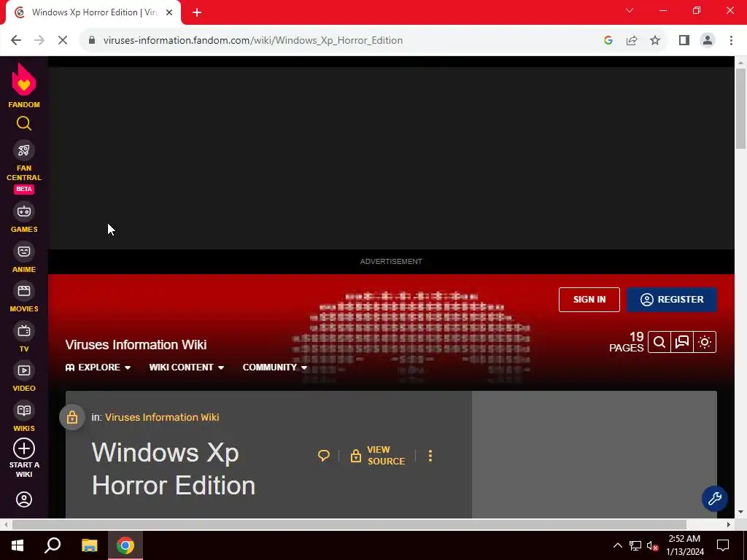The image size is (747, 560).
Task: Open Chrome side panel icon
Action: [684, 41]
